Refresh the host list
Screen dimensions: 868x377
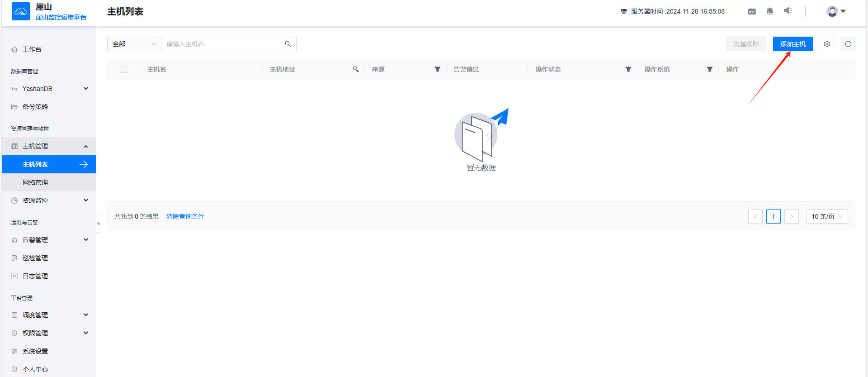coord(848,44)
